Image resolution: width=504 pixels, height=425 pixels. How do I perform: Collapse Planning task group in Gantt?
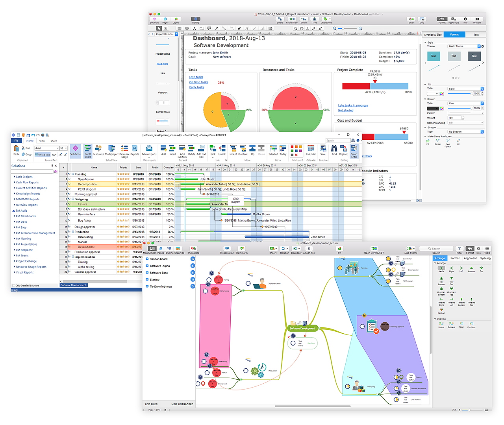73,174
